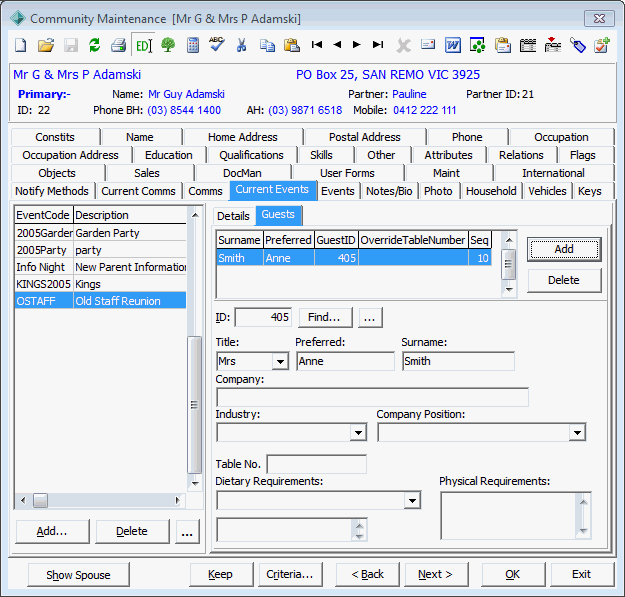Open the Home Address tab

[x=243, y=137]
